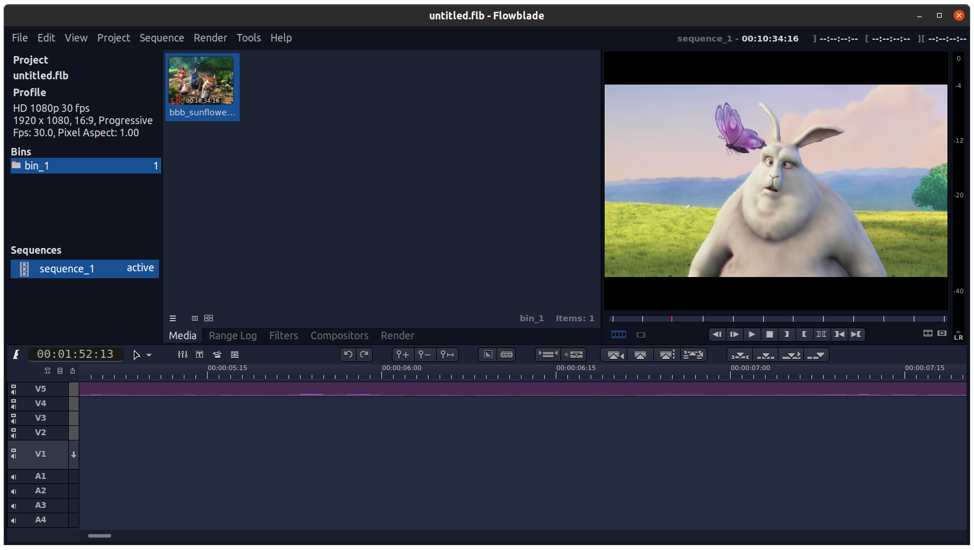
Task: Mute audio track A3
Action: (x=14, y=506)
